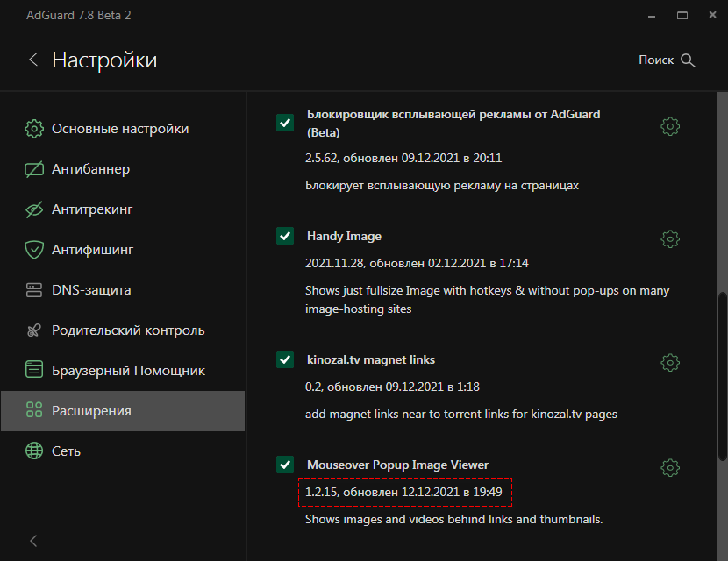The image size is (728, 561).
Task: Click the back chevron next to Настройки
Action: tap(32, 60)
